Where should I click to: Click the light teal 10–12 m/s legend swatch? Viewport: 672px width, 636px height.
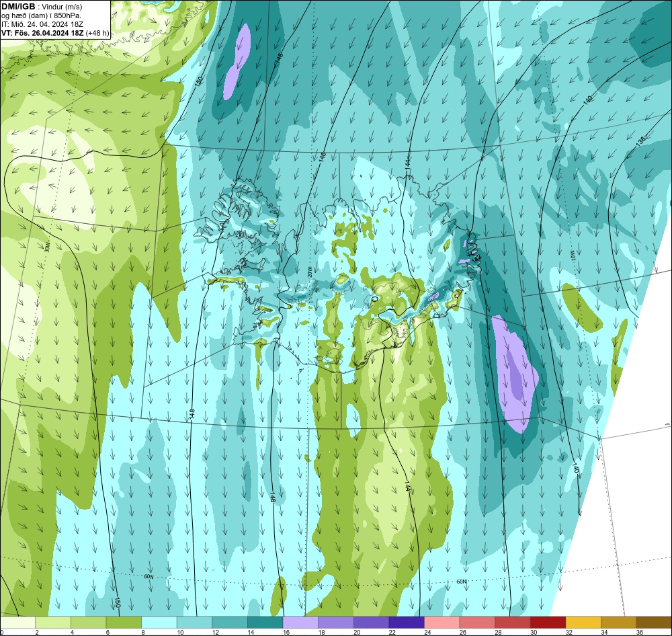click(x=195, y=623)
